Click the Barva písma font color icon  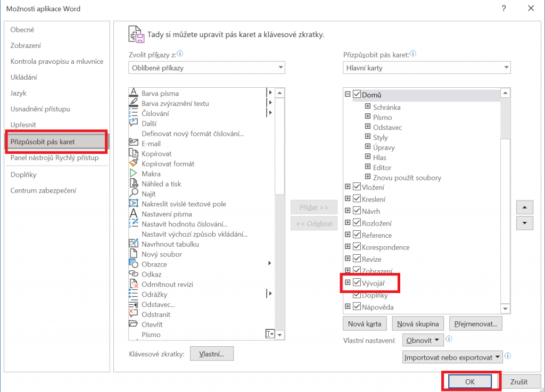point(134,93)
